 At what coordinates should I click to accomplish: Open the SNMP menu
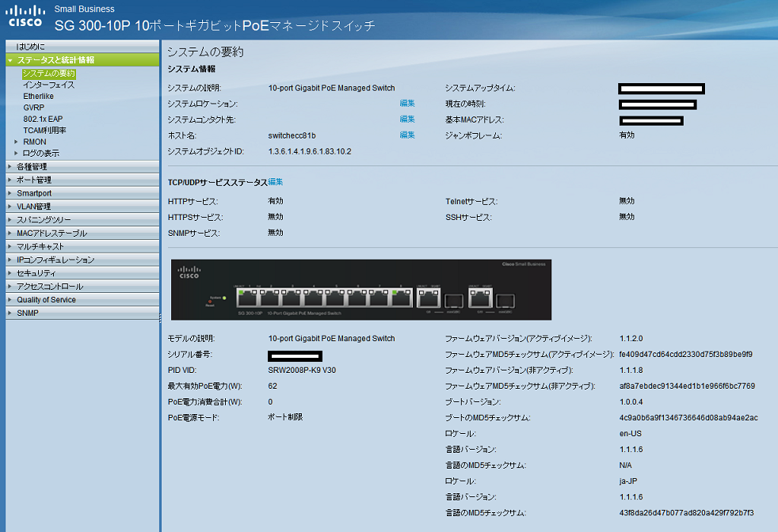[82, 313]
